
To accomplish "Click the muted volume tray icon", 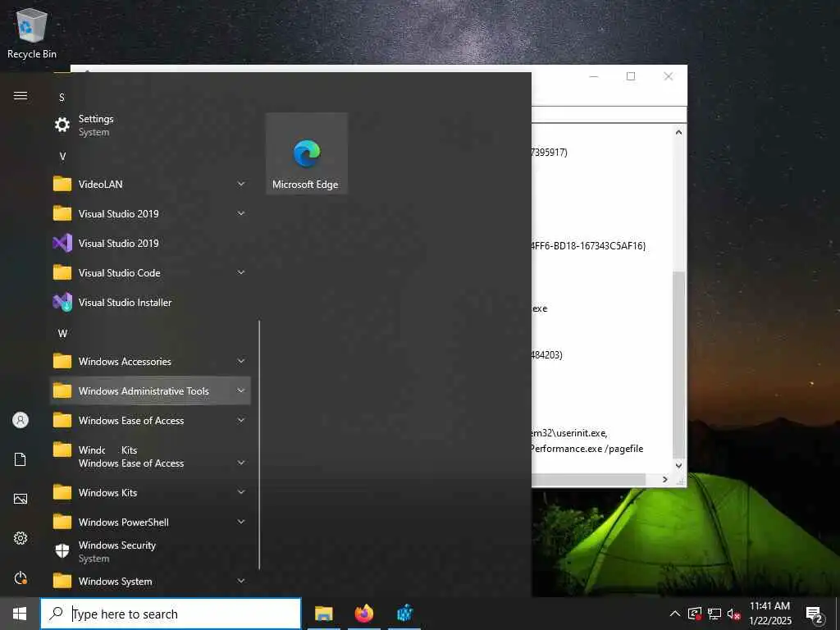I will point(734,614).
